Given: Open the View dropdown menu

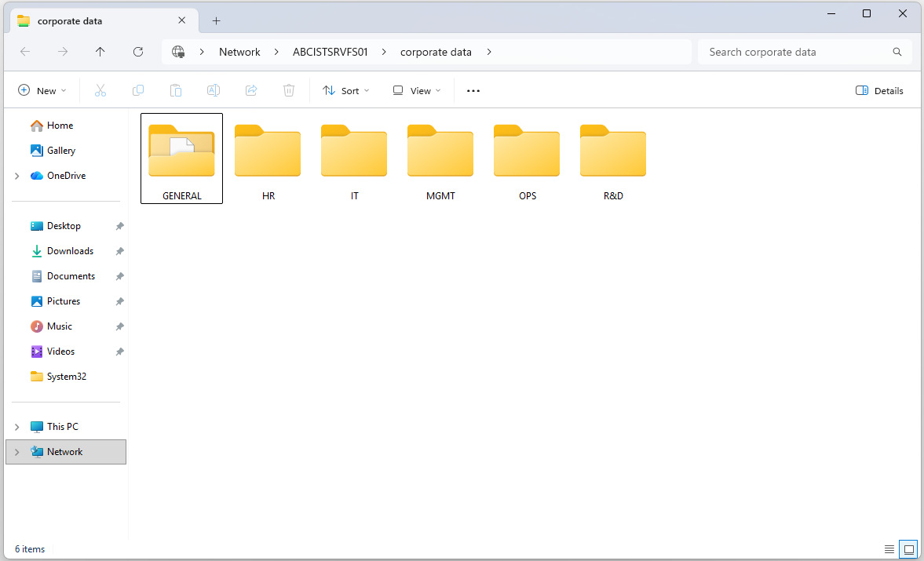Looking at the screenshot, I should click(417, 91).
